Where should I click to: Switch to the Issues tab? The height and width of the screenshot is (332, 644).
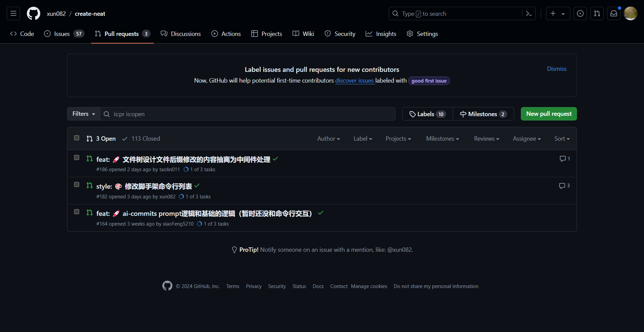click(x=64, y=34)
